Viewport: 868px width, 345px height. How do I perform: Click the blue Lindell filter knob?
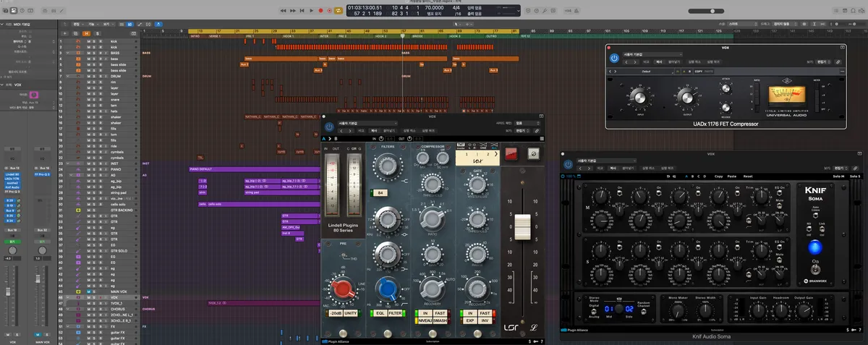click(x=388, y=290)
